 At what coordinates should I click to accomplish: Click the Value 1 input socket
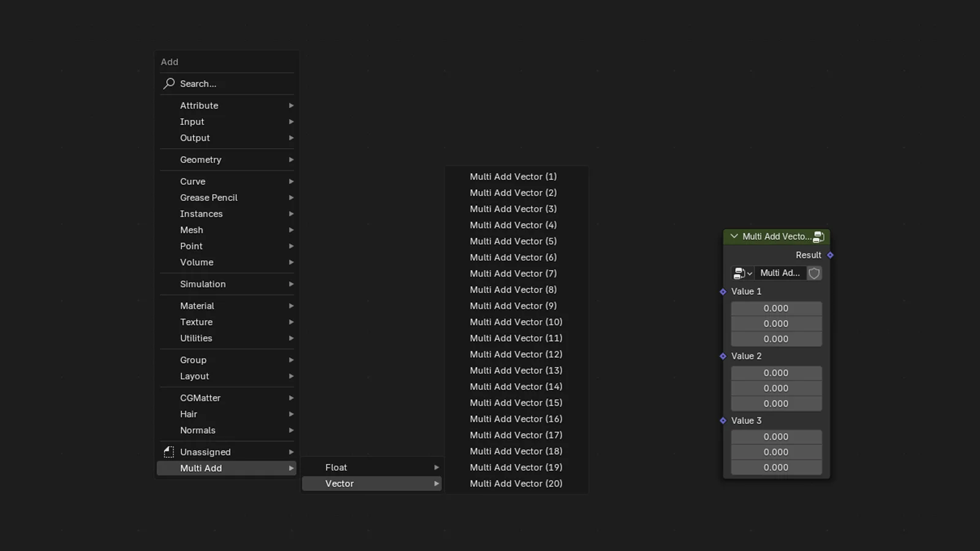pos(723,292)
